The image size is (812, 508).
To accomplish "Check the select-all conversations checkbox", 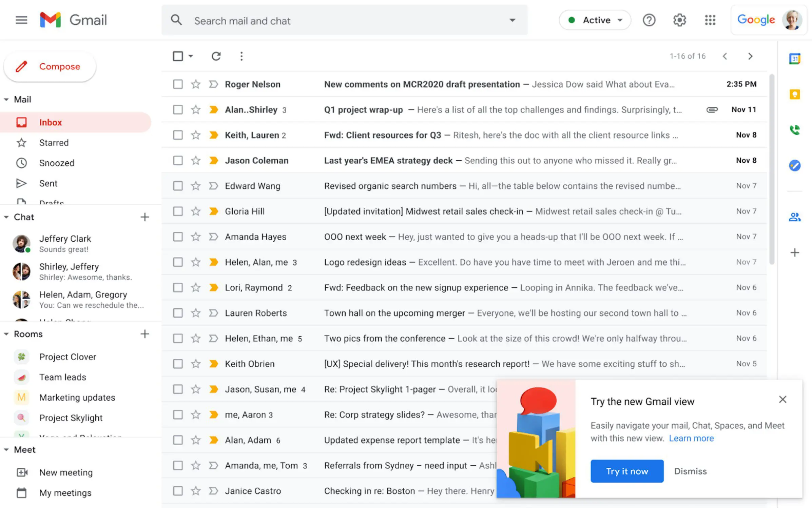I will tap(178, 56).
